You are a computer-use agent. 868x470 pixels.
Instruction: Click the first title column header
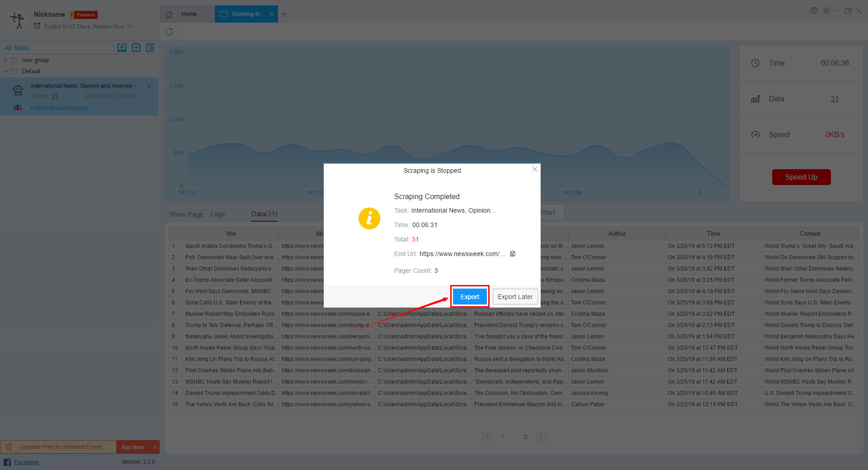(231, 234)
